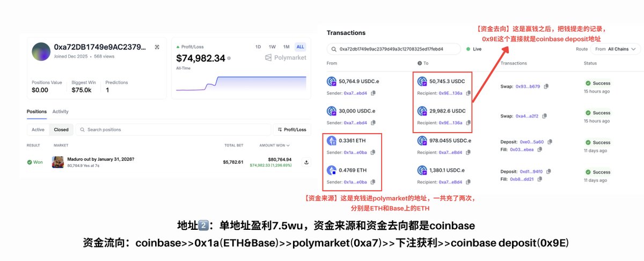The image size is (644, 261).
Task: Copy the Swap 0x93...b679 hash
Action: point(546,86)
